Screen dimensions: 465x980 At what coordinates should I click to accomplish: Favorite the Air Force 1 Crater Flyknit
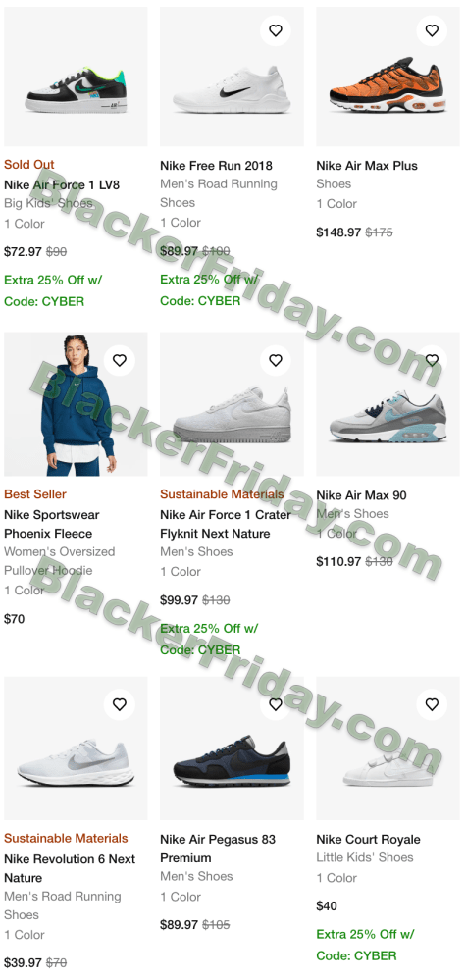pyautogui.click(x=276, y=360)
